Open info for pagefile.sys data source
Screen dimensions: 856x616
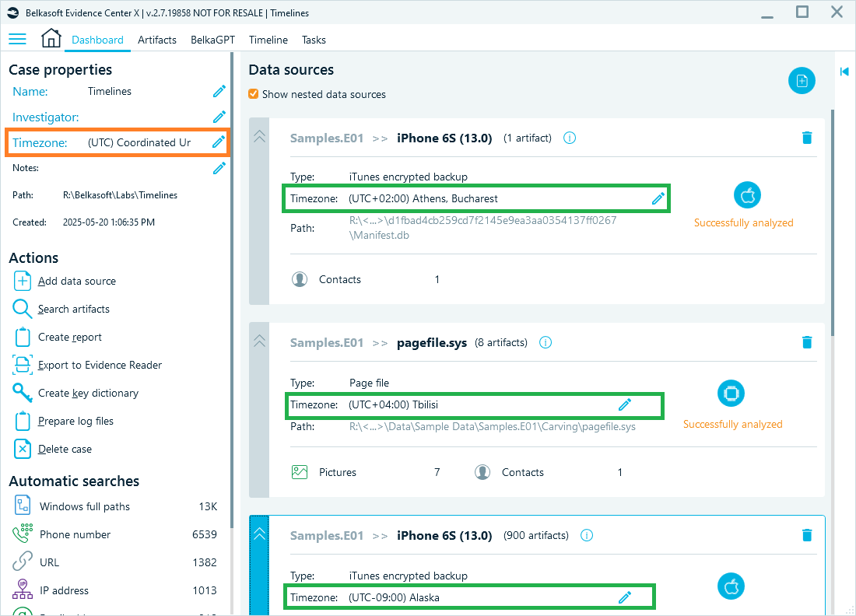(546, 342)
